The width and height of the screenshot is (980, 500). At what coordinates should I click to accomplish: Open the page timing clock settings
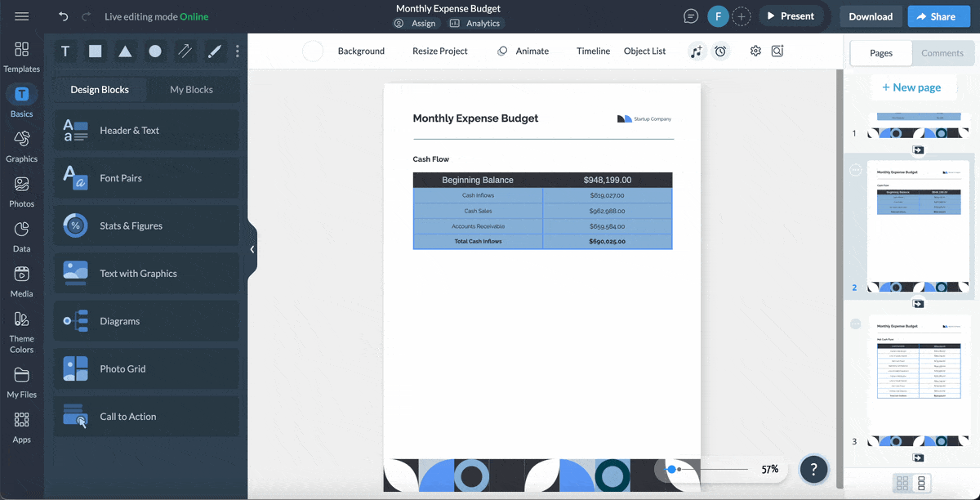point(720,51)
